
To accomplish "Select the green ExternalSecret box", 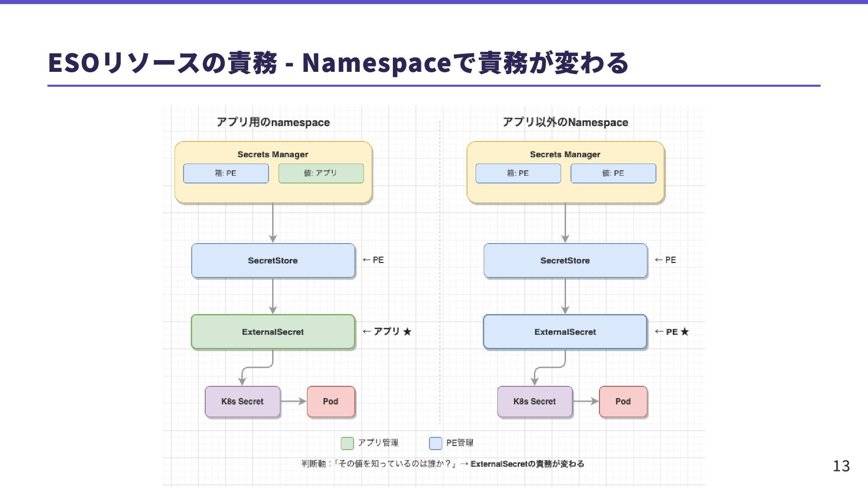I will point(273,332).
